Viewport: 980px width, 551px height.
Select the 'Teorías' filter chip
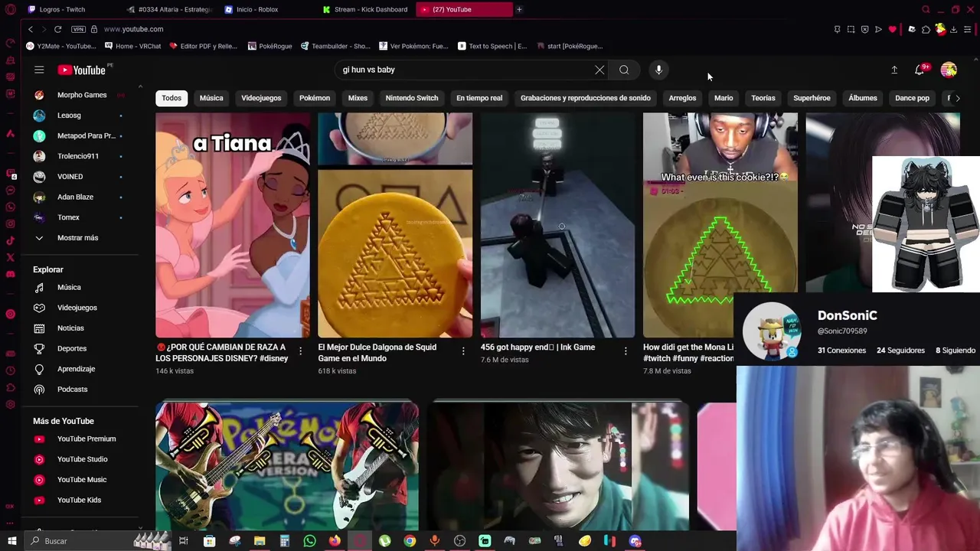pyautogui.click(x=763, y=98)
